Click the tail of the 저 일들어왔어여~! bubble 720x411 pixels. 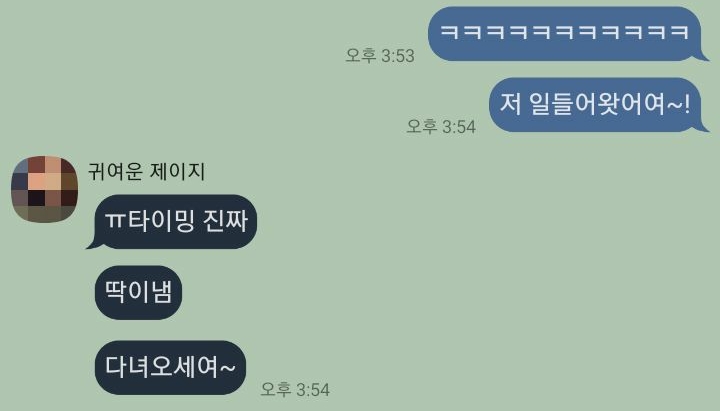click(703, 126)
